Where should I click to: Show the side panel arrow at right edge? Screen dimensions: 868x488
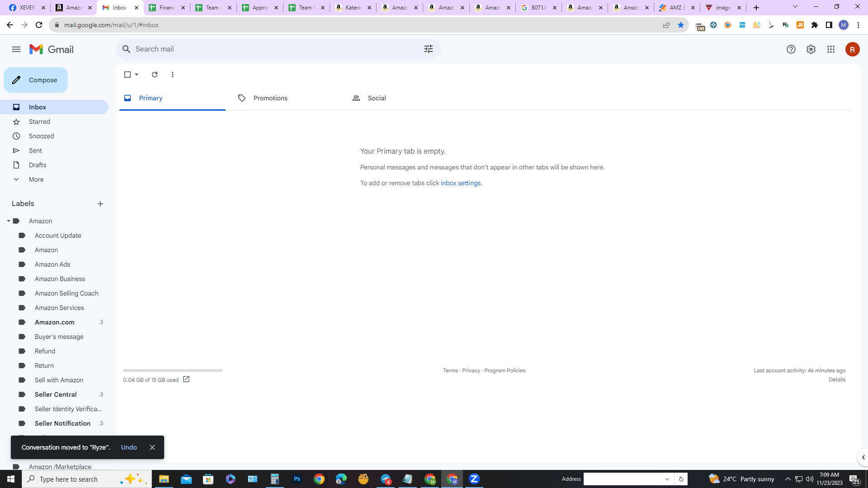(863, 457)
